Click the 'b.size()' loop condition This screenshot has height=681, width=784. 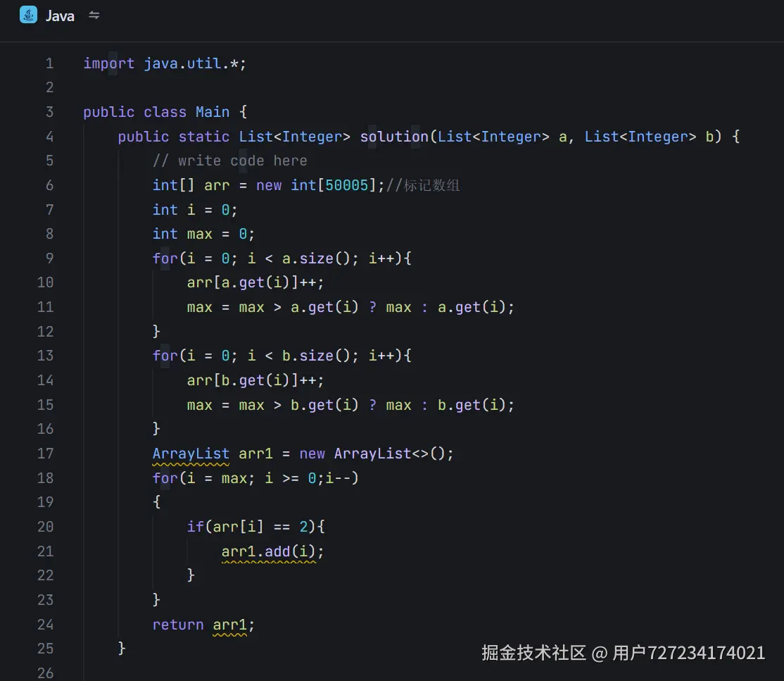tap(317, 356)
